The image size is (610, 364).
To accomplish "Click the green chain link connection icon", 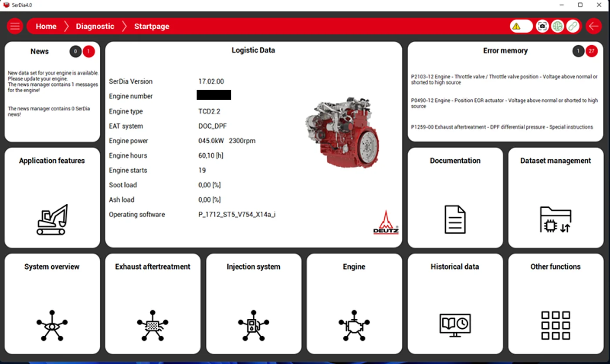I will (573, 26).
